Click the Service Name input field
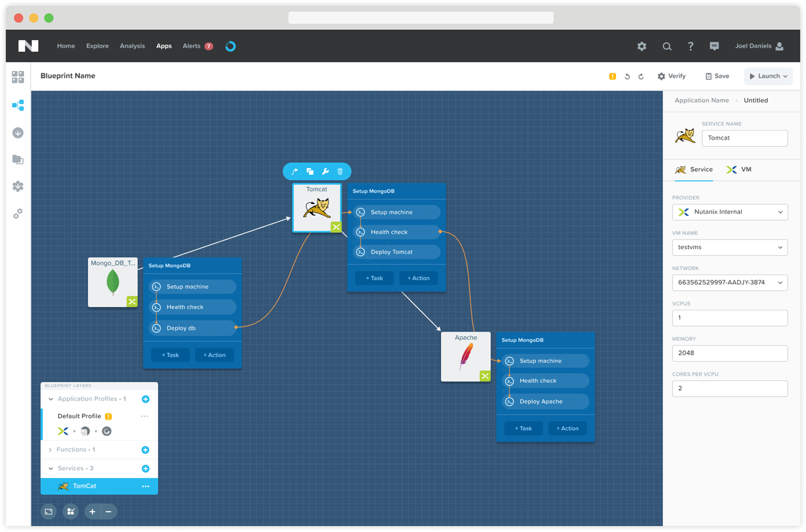The width and height of the screenshot is (806, 532). point(745,138)
